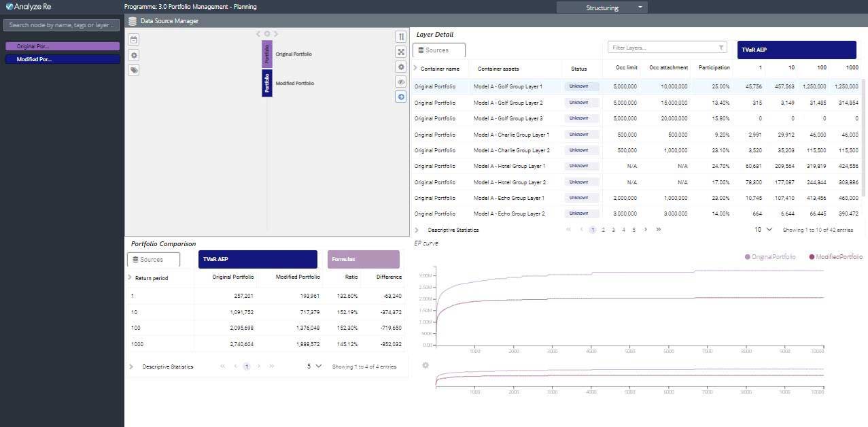Select the purple Original Portfolio node in the sidebar

pos(63,46)
